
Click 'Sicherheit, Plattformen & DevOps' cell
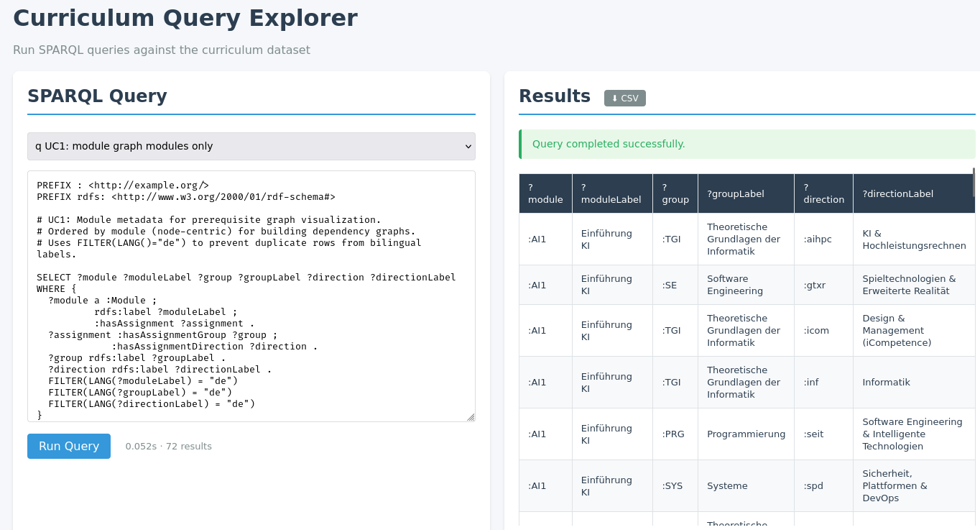click(x=914, y=486)
